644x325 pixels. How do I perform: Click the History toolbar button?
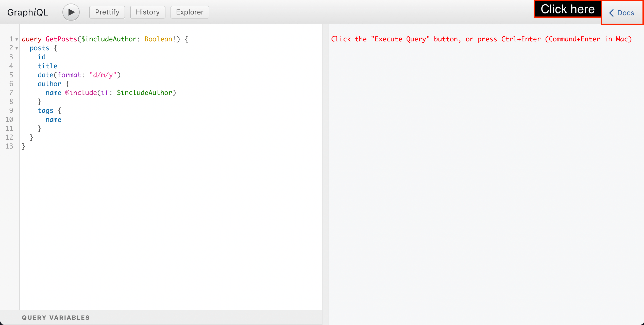(x=147, y=12)
